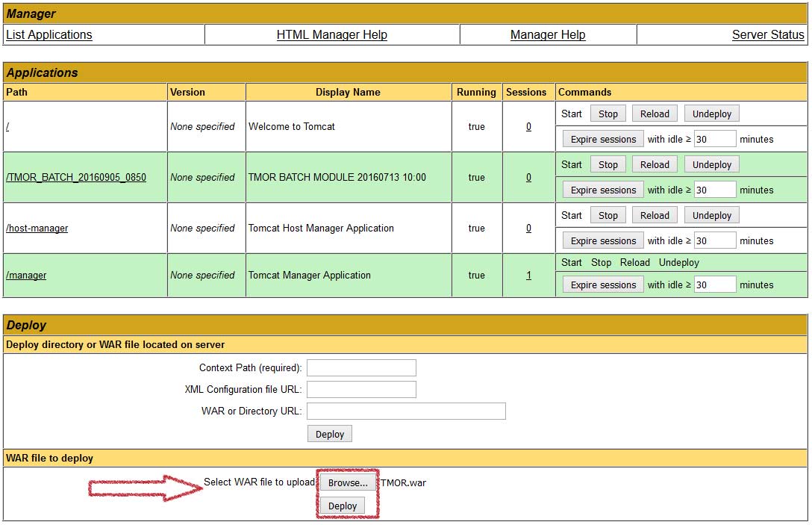The image size is (812, 525).
Task: Expire sessions for Tomcat Host Manager
Action: pos(603,240)
